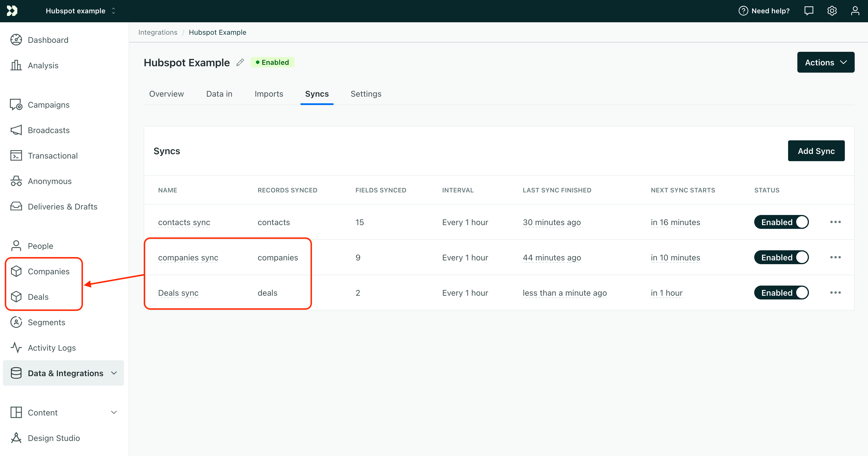Image resolution: width=868 pixels, height=456 pixels.
Task: Edit the Hubspot Example name with the pencil icon
Action: [x=240, y=62]
